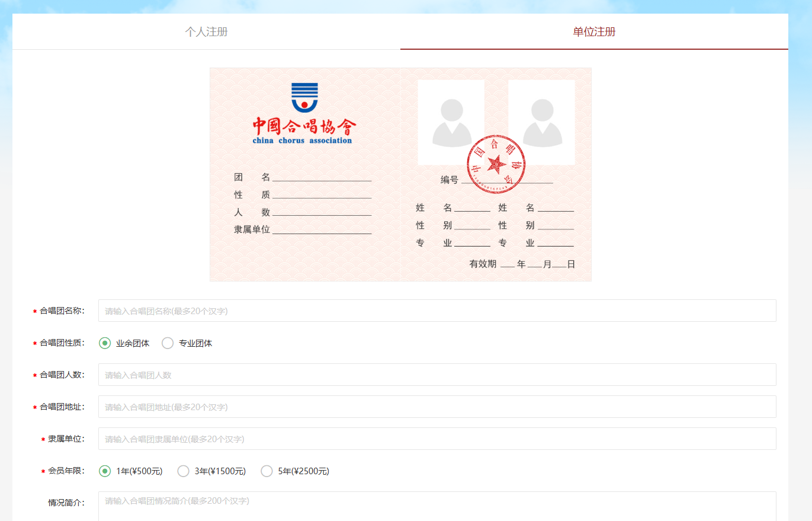
Task: Select 1年(¥500元) membership term
Action: tap(105, 471)
